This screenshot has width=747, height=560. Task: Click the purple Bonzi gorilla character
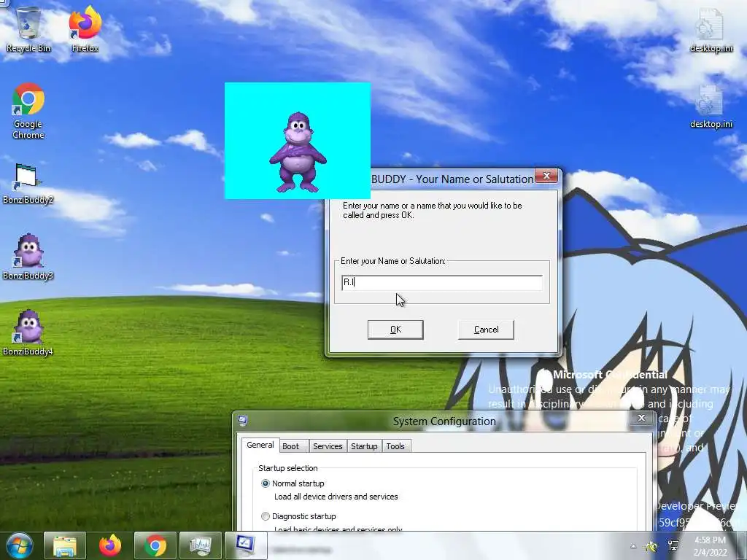point(298,152)
